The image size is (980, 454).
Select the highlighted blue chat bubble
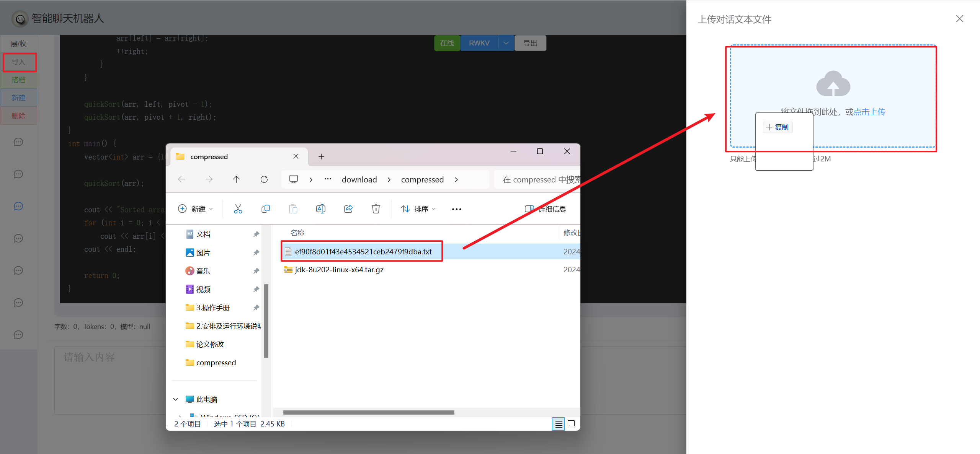point(18,207)
